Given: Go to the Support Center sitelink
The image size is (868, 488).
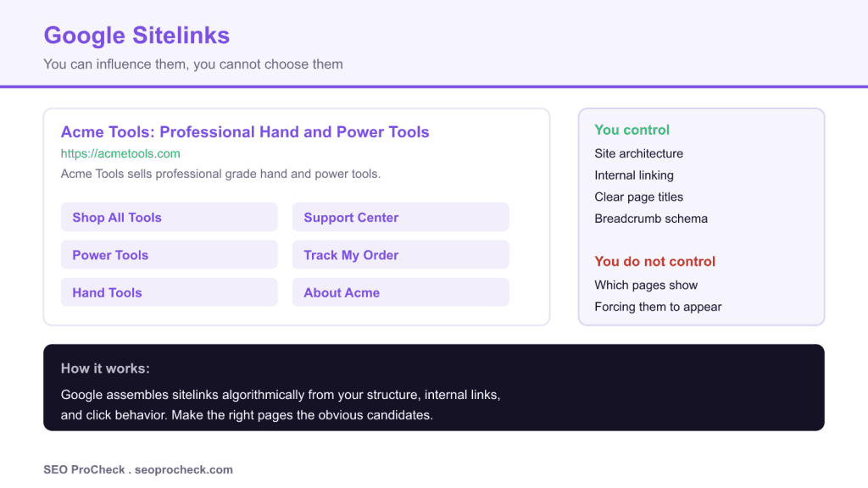Looking at the screenshot, I should point(400,217).
